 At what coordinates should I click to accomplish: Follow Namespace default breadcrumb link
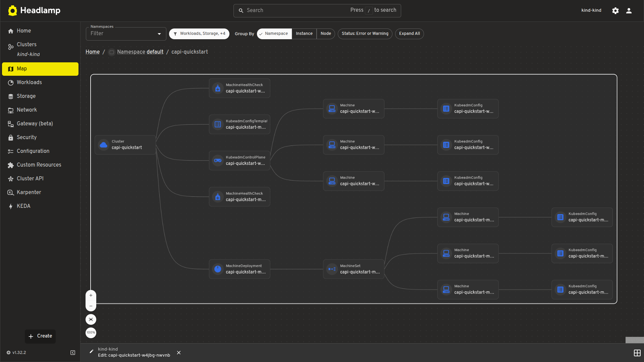(140, 52)
